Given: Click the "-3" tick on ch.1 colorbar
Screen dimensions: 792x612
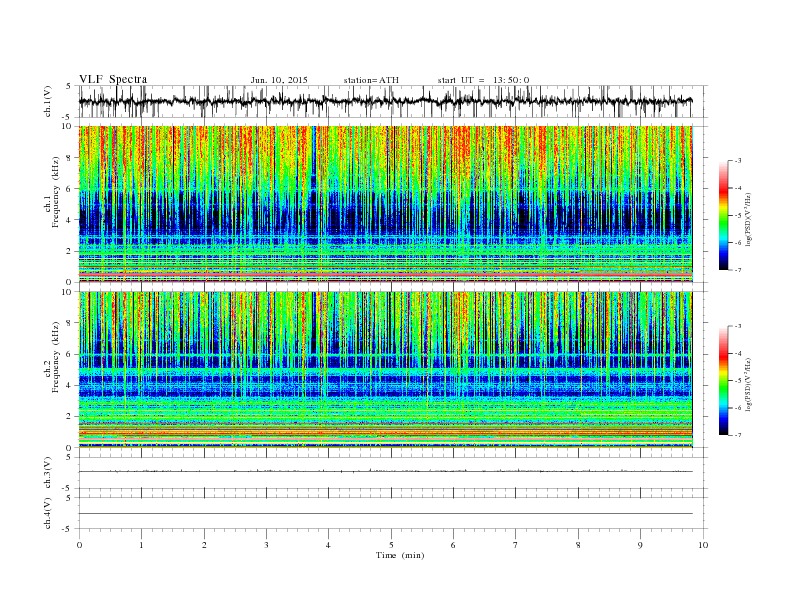Looking at the screenshot, I should (738, 161).
